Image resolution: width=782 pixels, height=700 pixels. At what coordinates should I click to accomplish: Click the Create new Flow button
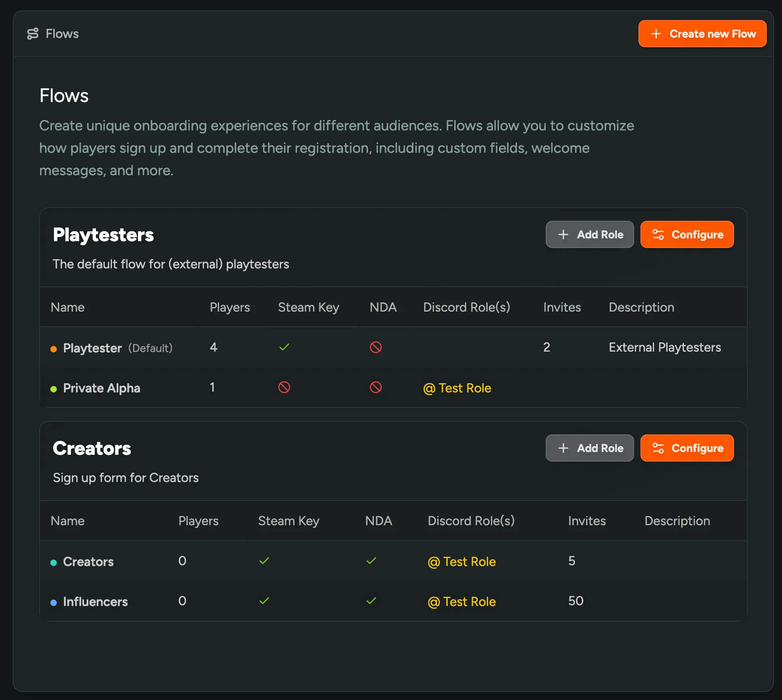click(702, 34)
